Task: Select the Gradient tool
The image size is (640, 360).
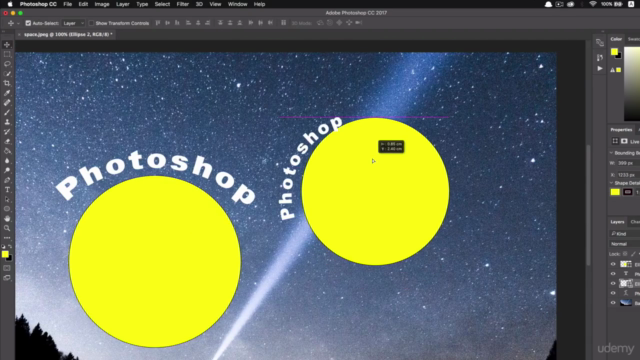Action: (x=7, y=151)
